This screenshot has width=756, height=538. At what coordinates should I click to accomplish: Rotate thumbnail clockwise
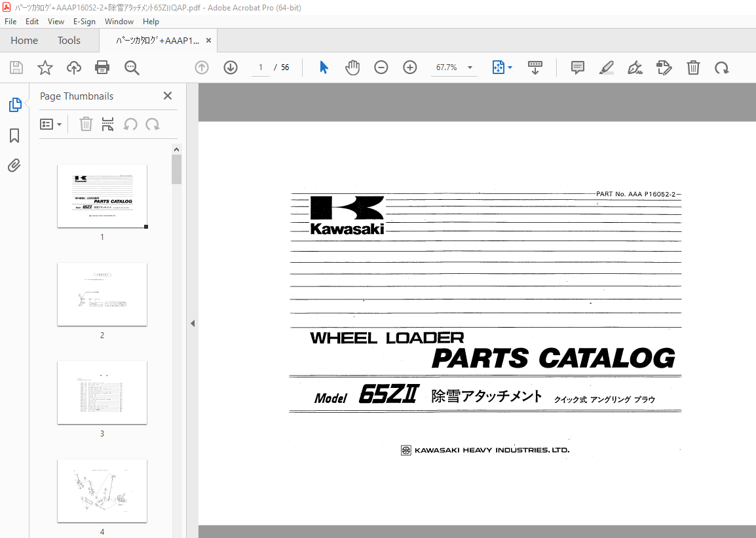(x=153, y=125)
